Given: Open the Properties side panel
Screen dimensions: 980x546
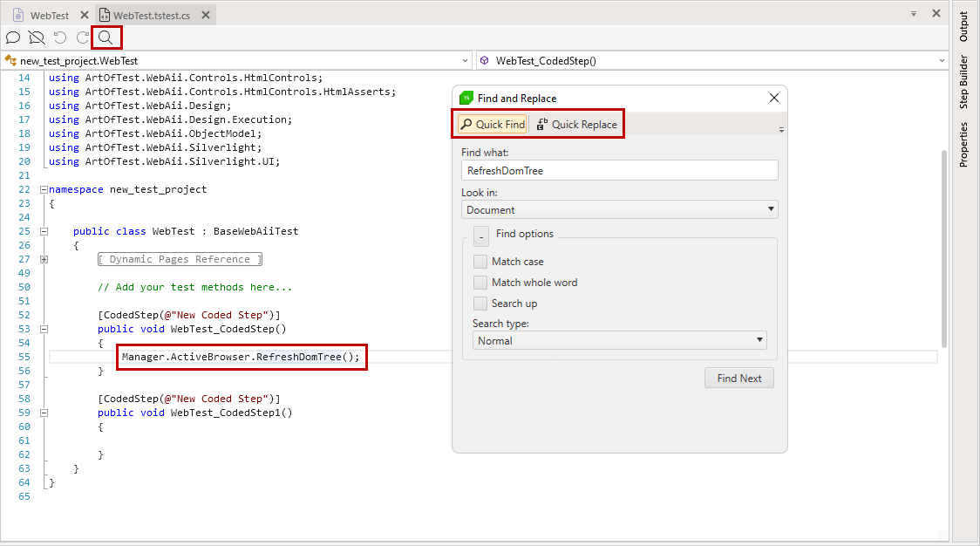Looking at the screenshot, I should click(x=963, y=145).
